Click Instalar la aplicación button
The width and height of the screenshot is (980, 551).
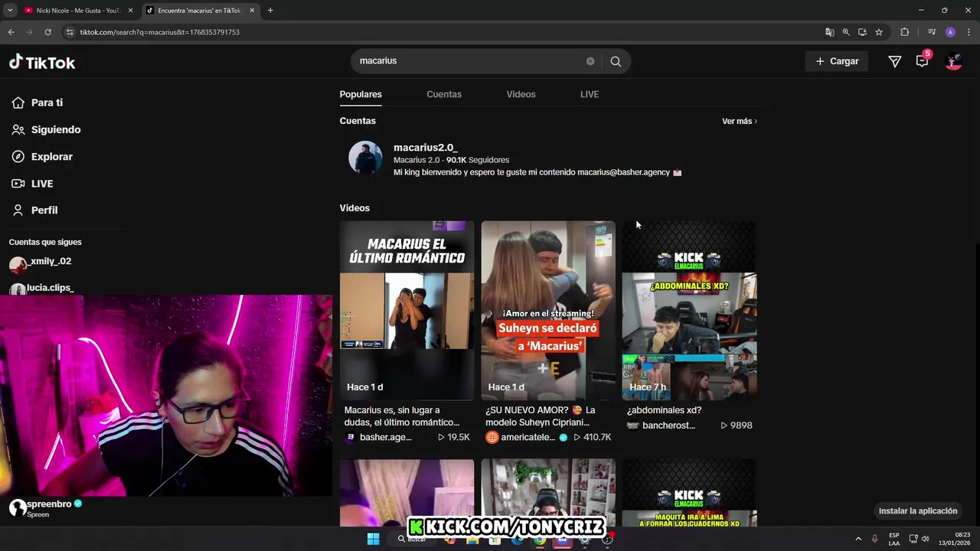click(918, 510)
